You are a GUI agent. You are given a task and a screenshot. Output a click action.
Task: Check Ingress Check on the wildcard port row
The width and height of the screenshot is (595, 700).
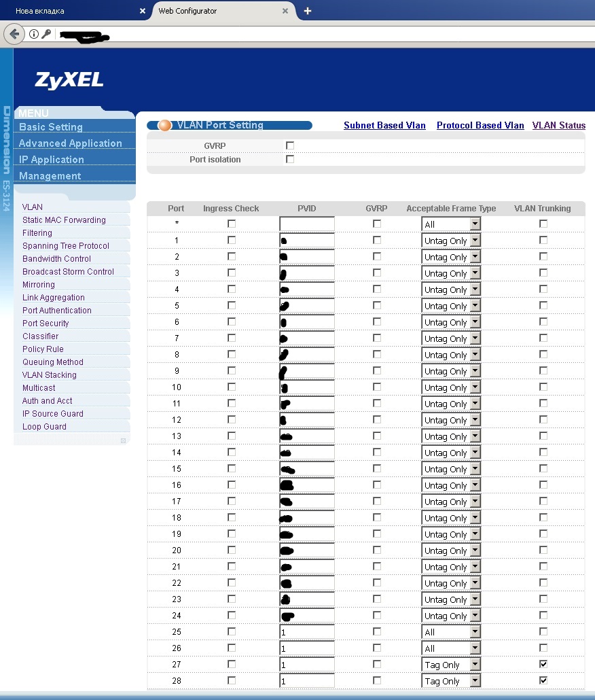coord(232,223)
